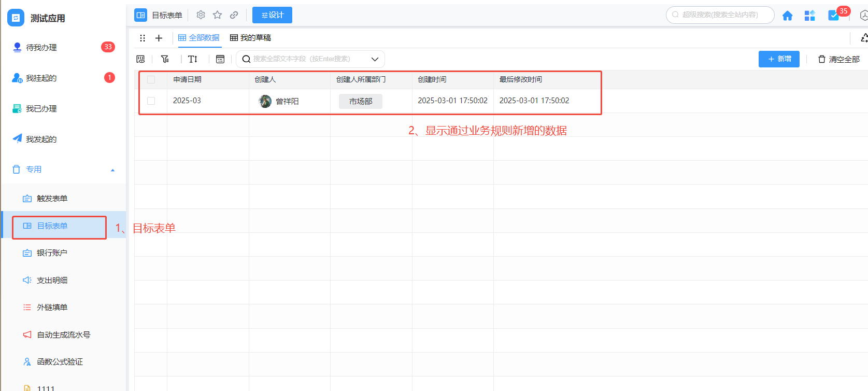Select the 全部数据 tab
868x391 pixels.
pos(199,38)
